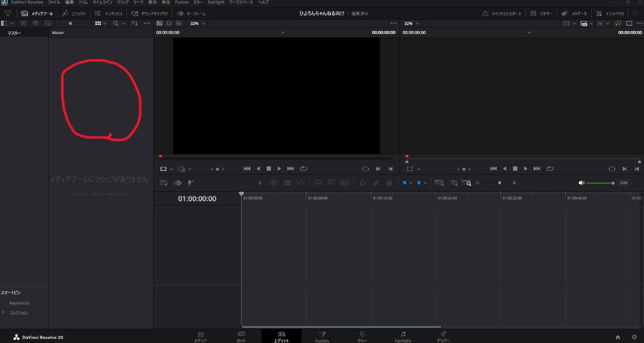
Task: Click the home icon for Project Manager
Action: click(618, 337)
